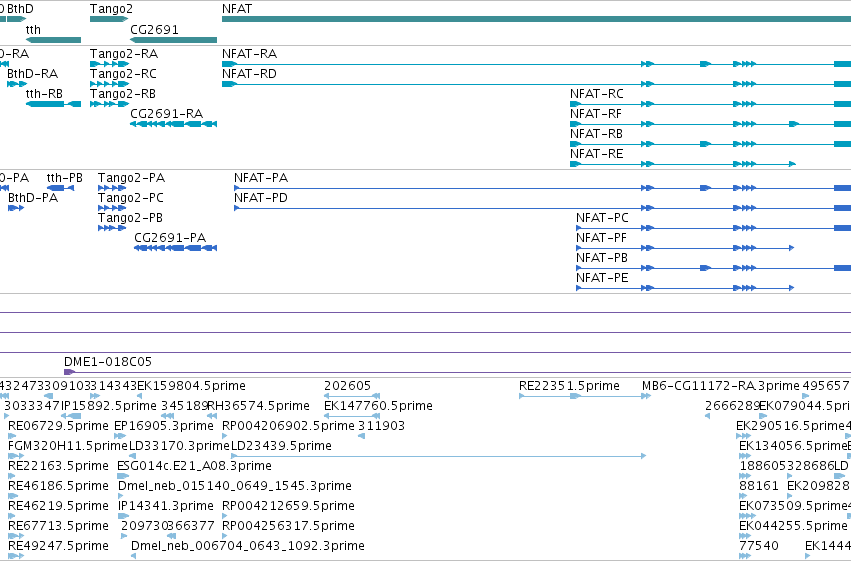This screenshot has height=561, width=851.
Task: Click the EP16905.3prime label
Action: point(164,426)
